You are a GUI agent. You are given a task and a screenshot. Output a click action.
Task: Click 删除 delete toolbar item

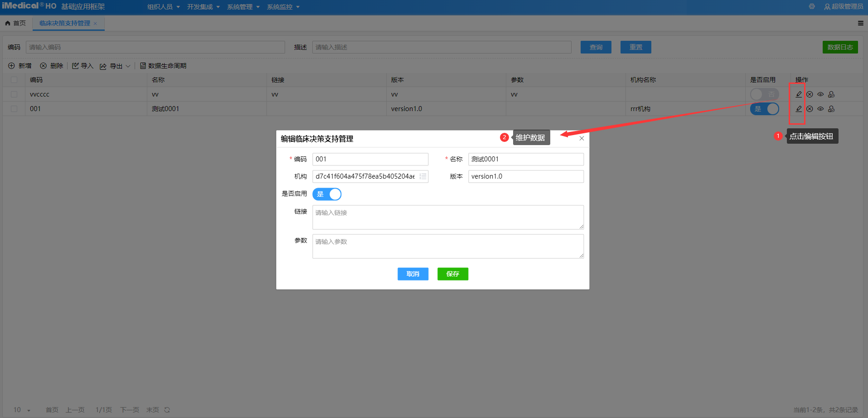click(x=52, y=66)
